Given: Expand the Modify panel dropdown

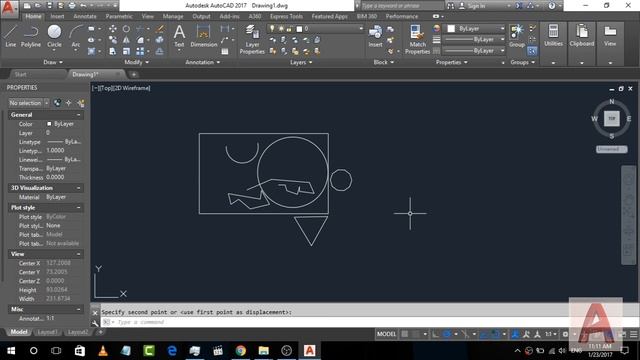Looking at the screenshot, I should coord(137,62).
